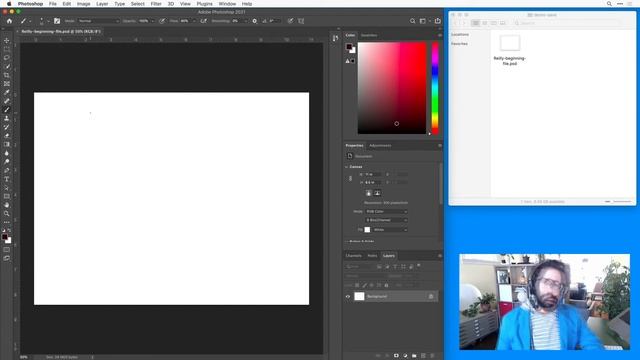Select the Zoom tool

(x=7, y=213)
